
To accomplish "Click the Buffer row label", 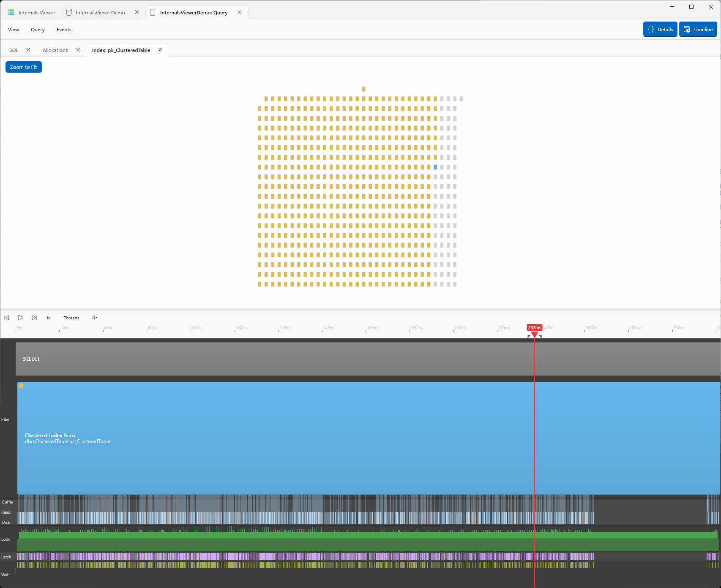I will (8, 502).
